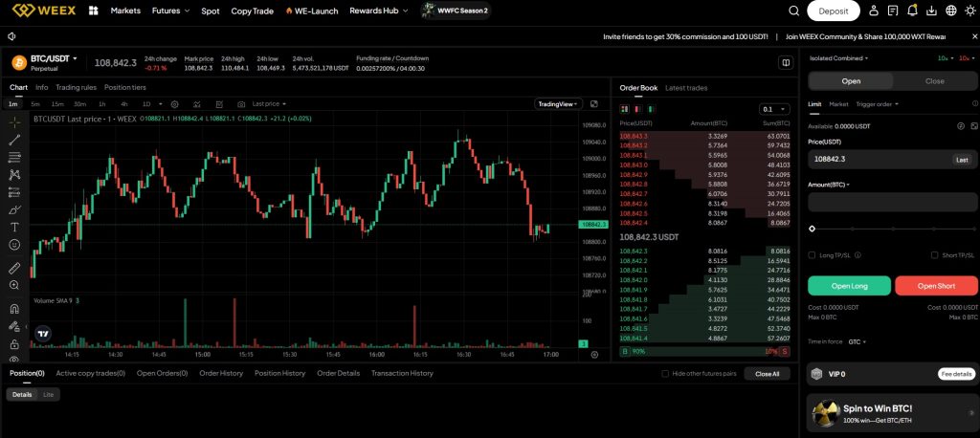
Task: Open the 1D timeframe dropdown arrow
Action: [161, 104]
